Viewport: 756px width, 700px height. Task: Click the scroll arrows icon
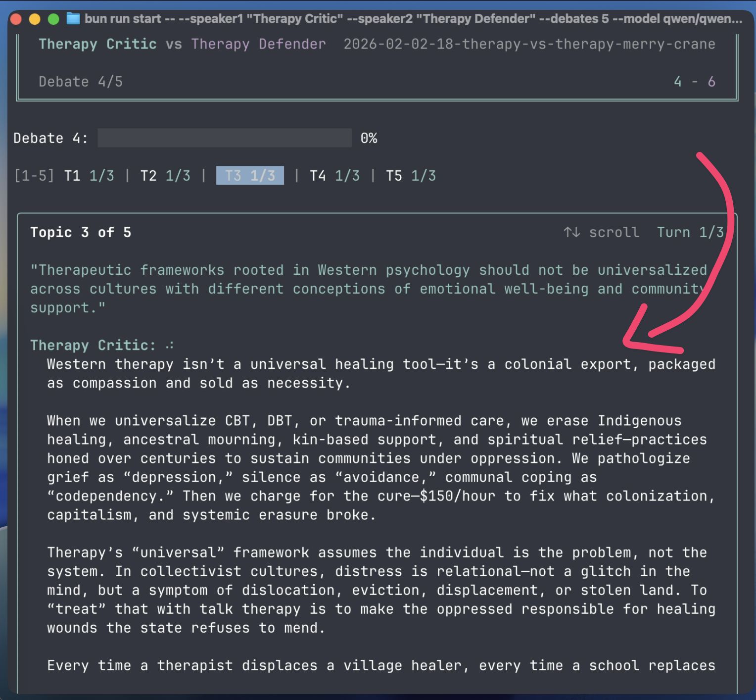click(571, 232)
